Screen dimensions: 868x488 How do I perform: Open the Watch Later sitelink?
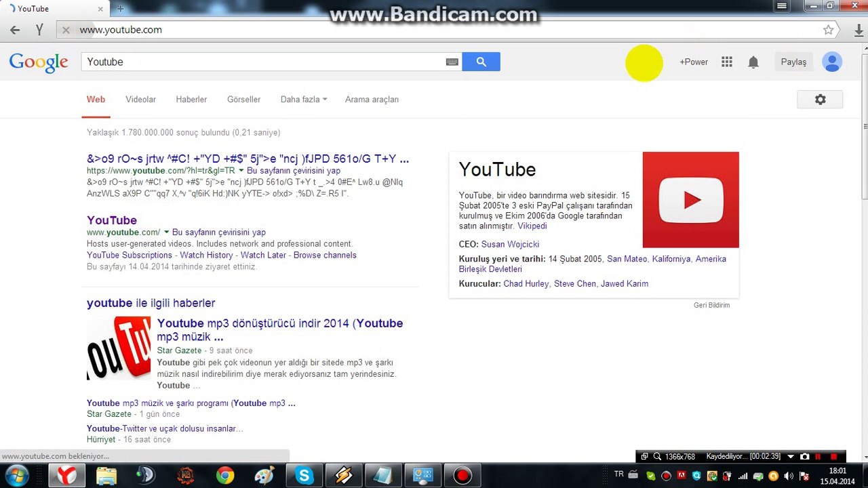(263, 256)
